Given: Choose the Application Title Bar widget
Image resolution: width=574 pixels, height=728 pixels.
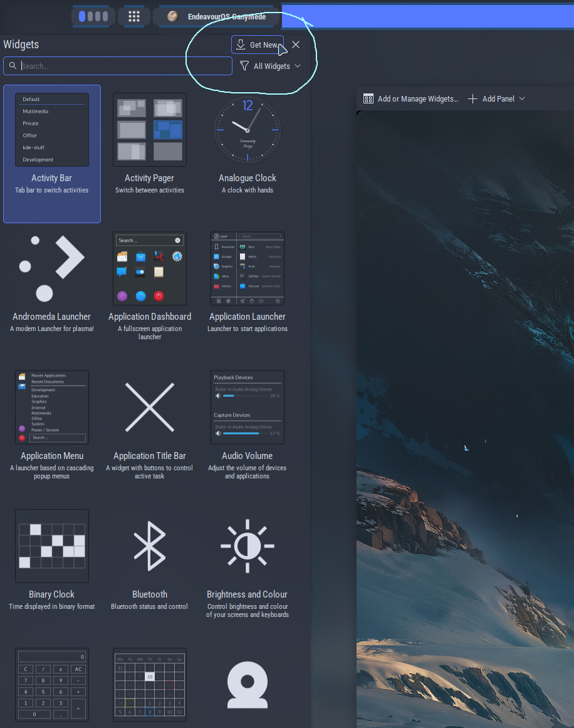Looking at the screenshot, I should [150, 408].
